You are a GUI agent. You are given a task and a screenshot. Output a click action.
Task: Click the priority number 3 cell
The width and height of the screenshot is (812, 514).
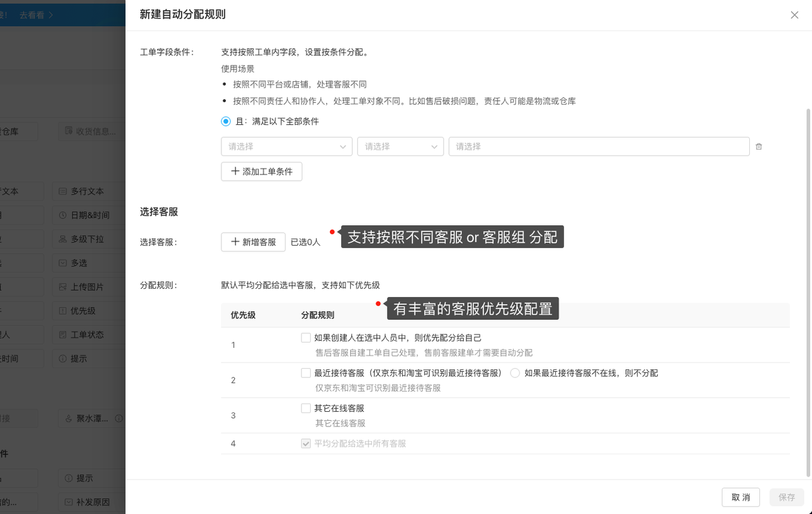coord(233,416)
